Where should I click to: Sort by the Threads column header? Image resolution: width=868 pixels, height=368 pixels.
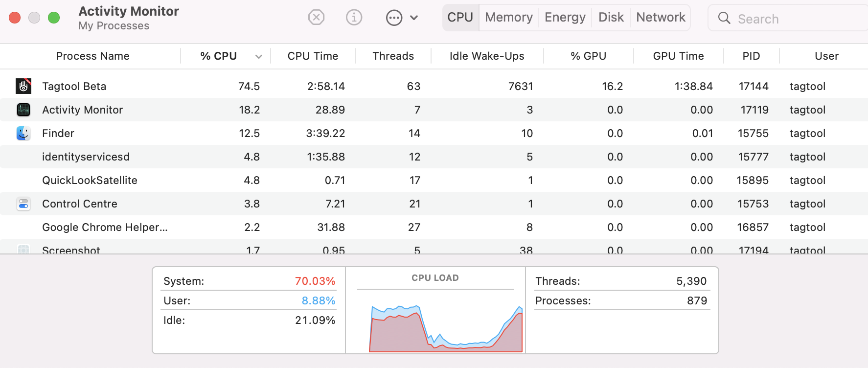point(393,56)
